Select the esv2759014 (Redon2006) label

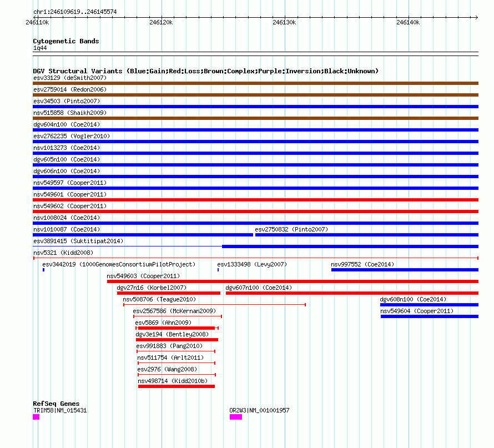[70, 89]
